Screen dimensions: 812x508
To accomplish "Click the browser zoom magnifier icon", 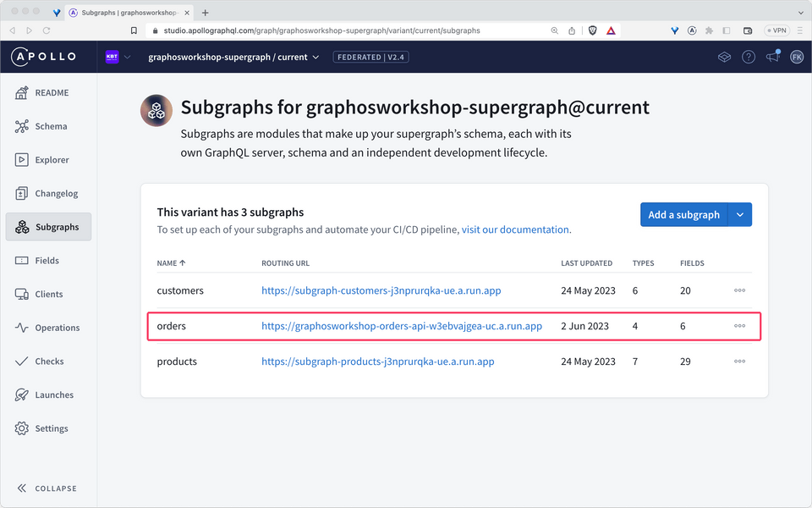I will [x=555, y=30].
